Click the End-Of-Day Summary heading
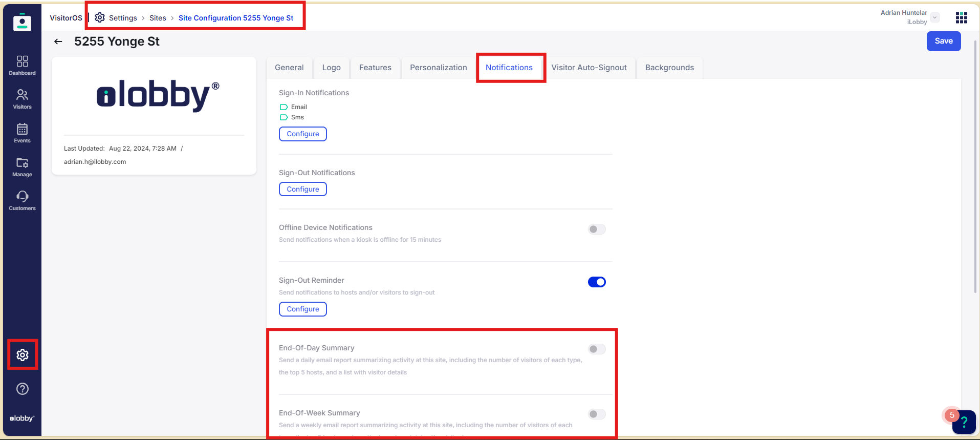980x440 pixels. coord(316,348)
